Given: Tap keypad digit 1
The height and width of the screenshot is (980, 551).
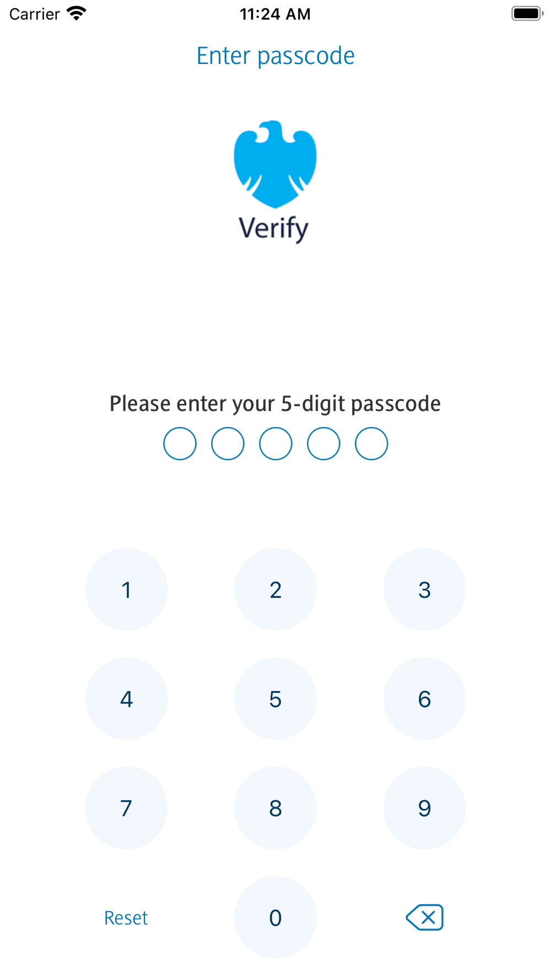Looking at the screenshot, I should pyautogui.click(x=126, y=589).
